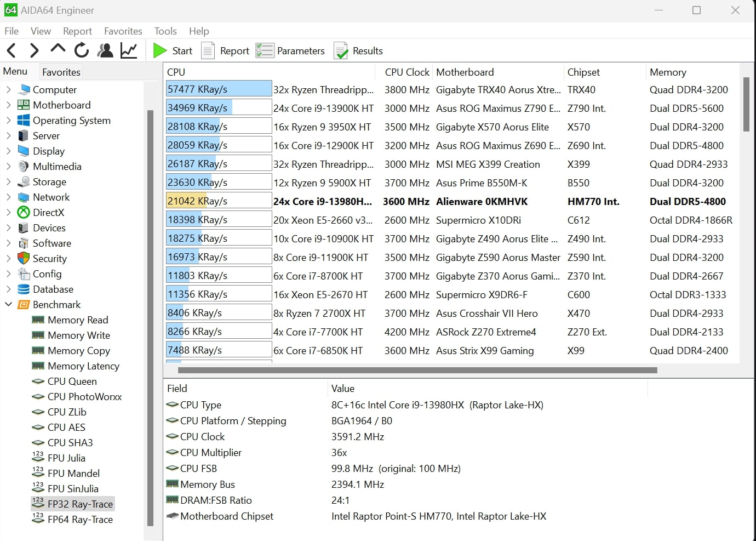Image resolution: width=756 pixels, height=541 pixels.
Task: Click the Up level arrow icon
Action: (58, 49)
